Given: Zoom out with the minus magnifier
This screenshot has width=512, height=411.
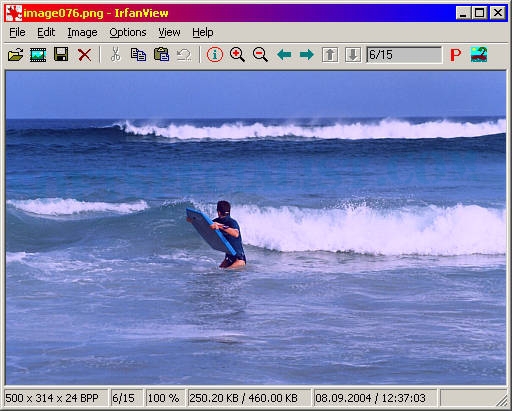Looking at the screenshot, I should pos(260,55).
